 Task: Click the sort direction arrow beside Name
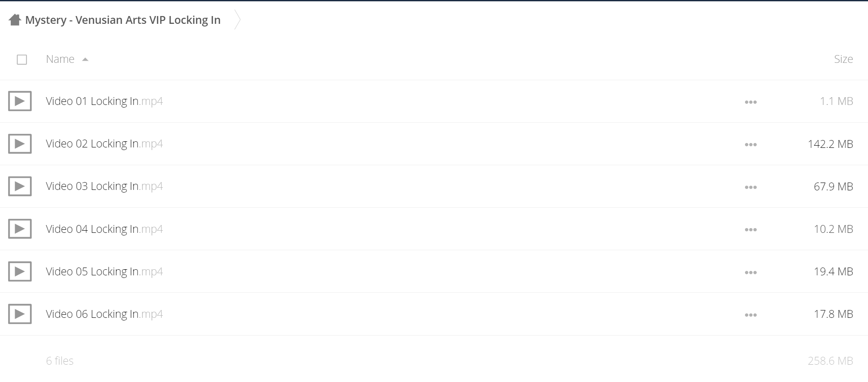point(85,59)
